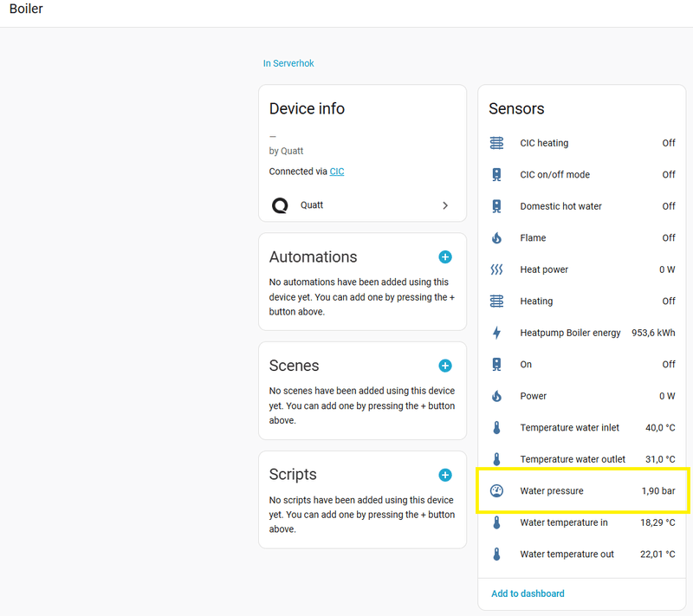Open the In Serverhok area link
The image size is (693, 616).
pyautogui.click(x=288, y=63)
